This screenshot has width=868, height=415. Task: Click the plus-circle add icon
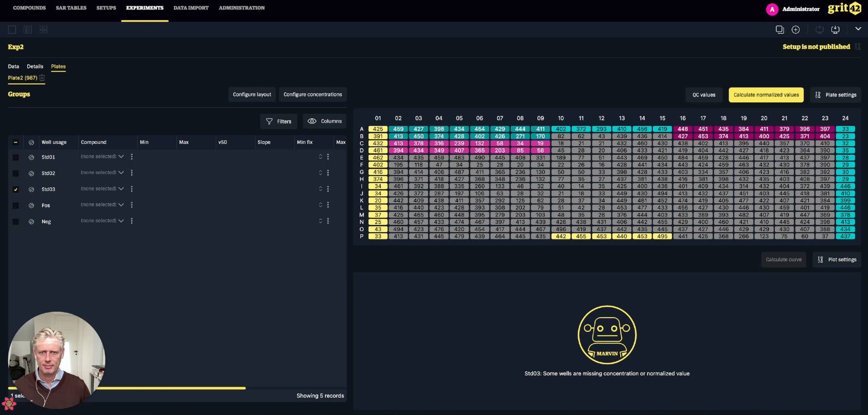click(x=796, y=30)
